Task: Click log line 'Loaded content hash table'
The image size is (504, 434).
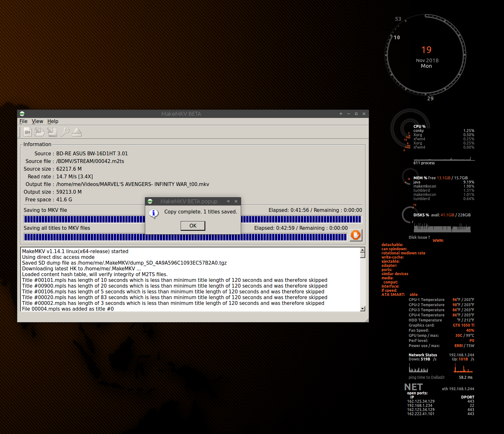Action: 95,275
